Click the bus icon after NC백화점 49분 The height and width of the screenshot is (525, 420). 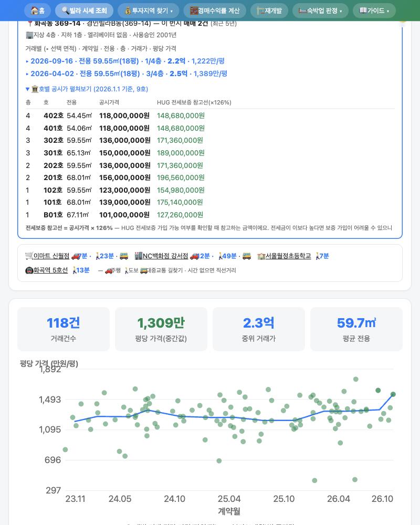click(247, 256)
